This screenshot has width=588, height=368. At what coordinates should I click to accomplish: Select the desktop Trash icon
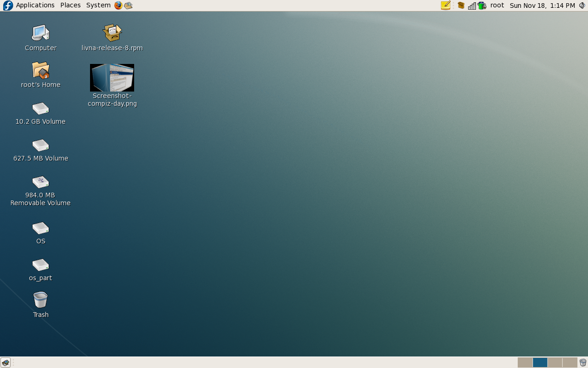(40, 300)
